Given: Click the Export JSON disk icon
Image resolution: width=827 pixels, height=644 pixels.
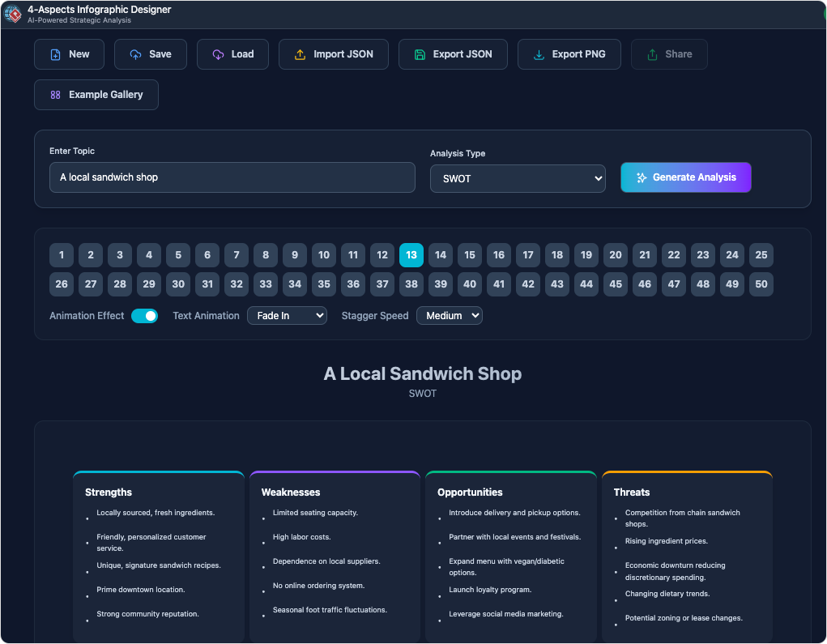Looking at the screenshot, I should tap(420, 54).
